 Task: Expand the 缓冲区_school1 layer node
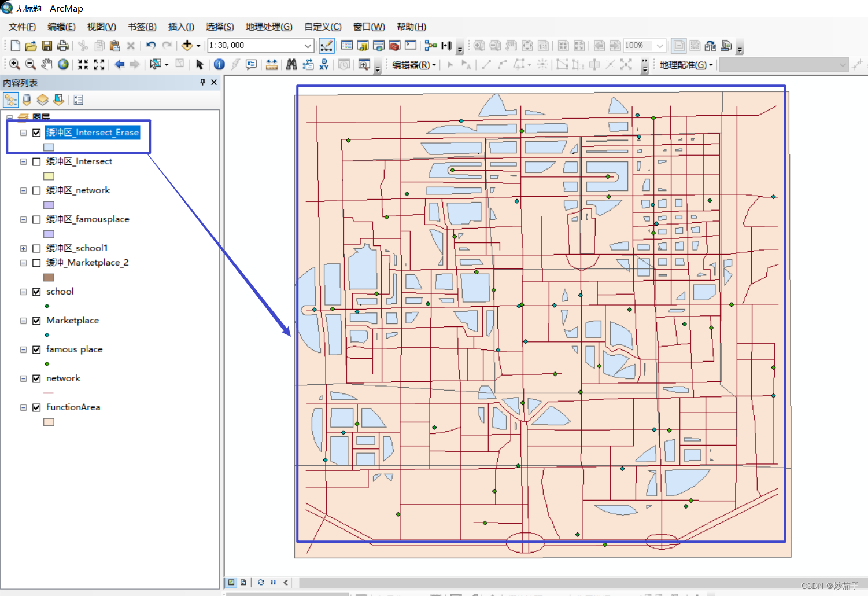(24, 248)
